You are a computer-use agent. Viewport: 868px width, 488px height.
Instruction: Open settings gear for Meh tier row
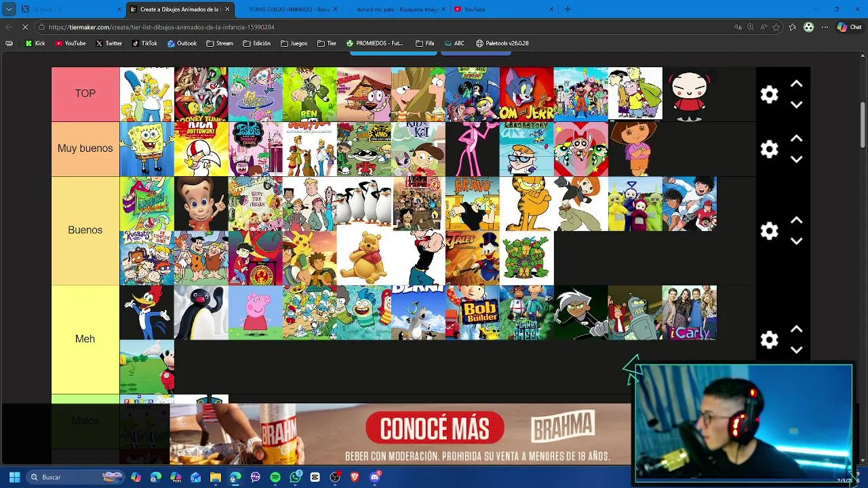(769, 340)
